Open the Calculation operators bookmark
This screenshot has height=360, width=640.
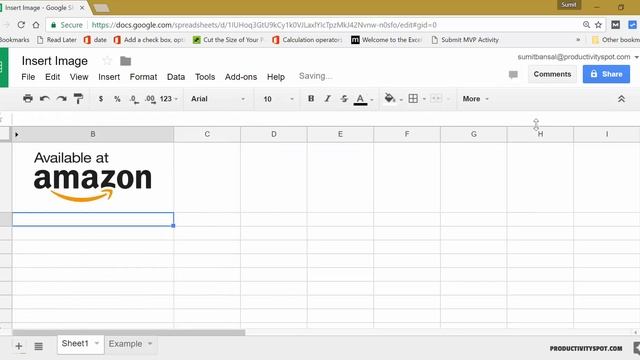[307, 40]
